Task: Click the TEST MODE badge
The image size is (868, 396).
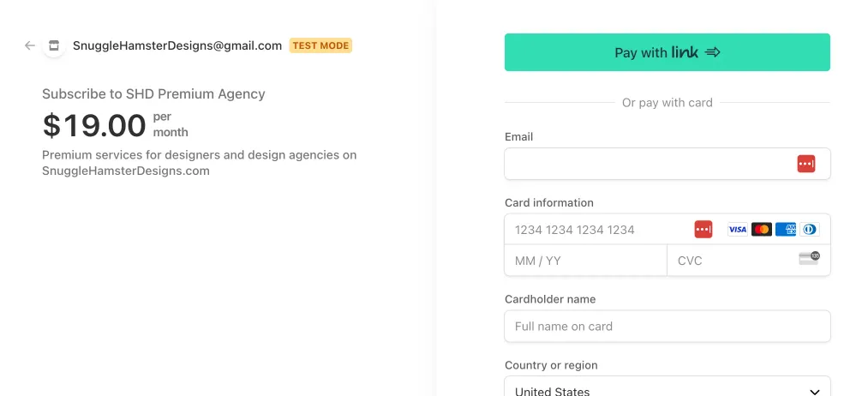Action: [x=320, y=45]
